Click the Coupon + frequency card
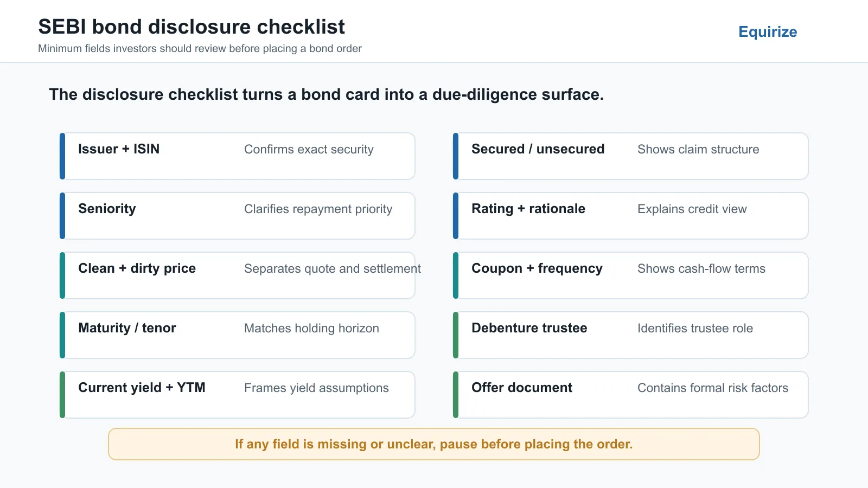This screenshot has width=868, height=488. [631, 275]
